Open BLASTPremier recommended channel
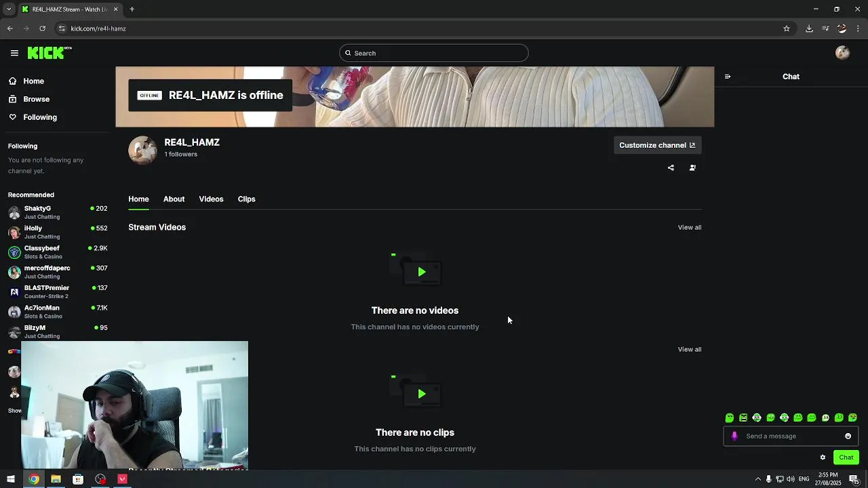Screen dimensions: 868x488 click(x=58, y=291)
